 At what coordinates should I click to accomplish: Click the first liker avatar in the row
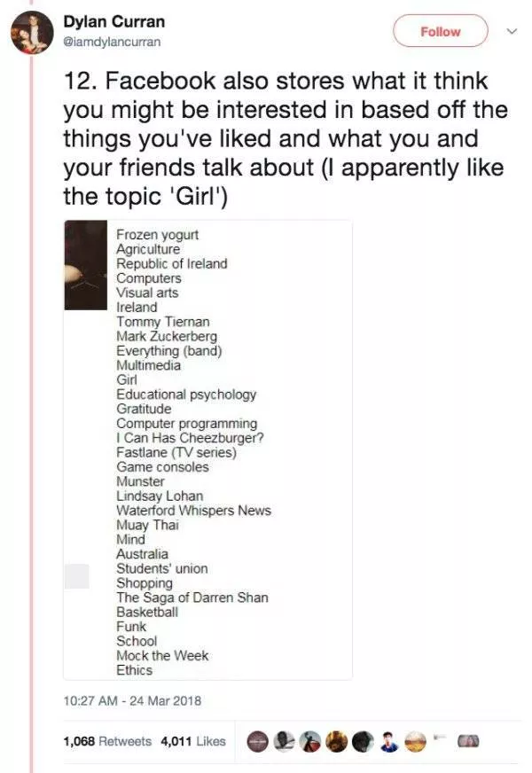[257, 741]
